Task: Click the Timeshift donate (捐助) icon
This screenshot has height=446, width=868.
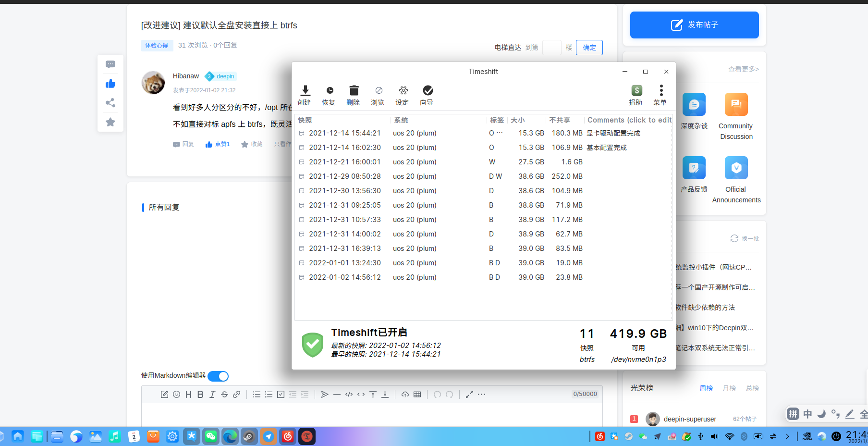Action: click(636, 95)
